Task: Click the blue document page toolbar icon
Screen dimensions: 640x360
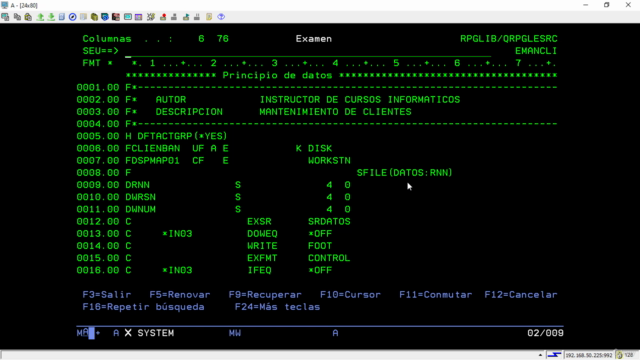Action: (x=62, y=17)
